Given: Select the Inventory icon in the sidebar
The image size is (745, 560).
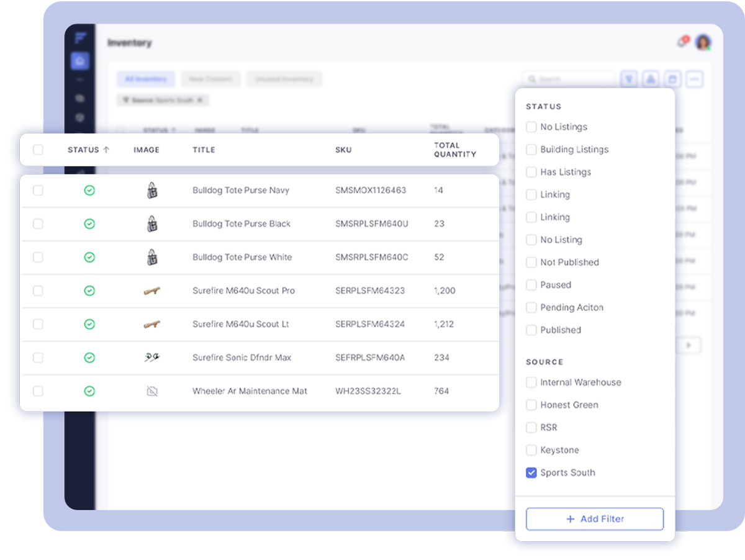Looking at the screenshot, I should [x=79, y=60].
